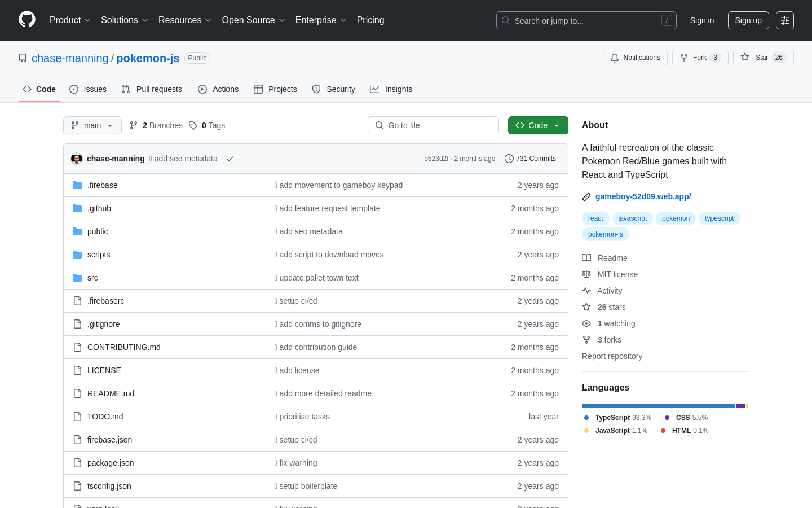Screen dimensions: 812x508
Task: Click the chase-manning avatar in commit bar
Action: (x=77, y=159)
